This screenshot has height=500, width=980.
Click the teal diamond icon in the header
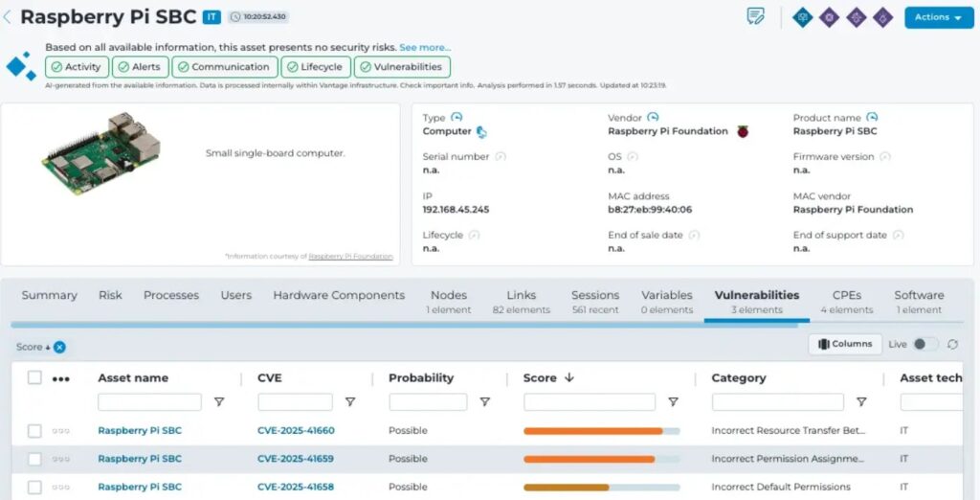tap(802, 17)
